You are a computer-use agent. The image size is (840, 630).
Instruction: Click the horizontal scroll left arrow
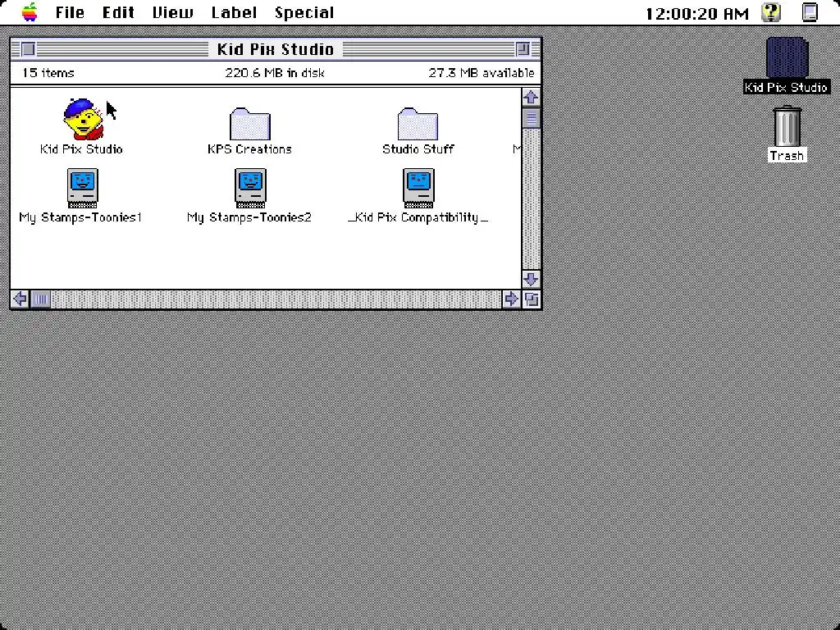click(x=20, y=299)
